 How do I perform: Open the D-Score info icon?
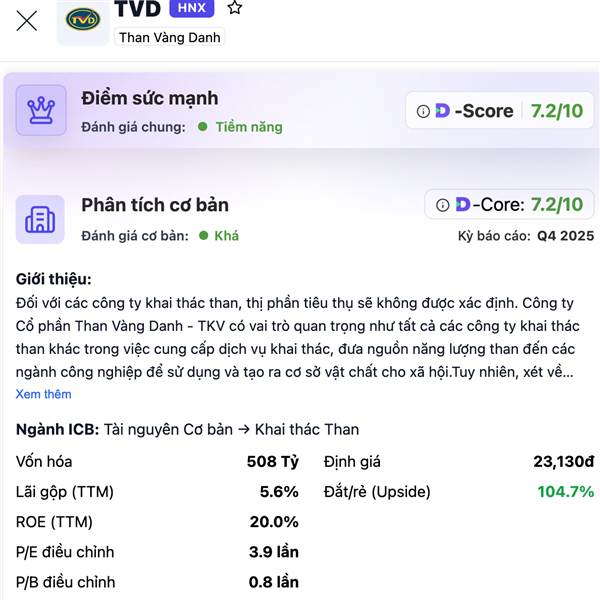(x=423, y=111)
